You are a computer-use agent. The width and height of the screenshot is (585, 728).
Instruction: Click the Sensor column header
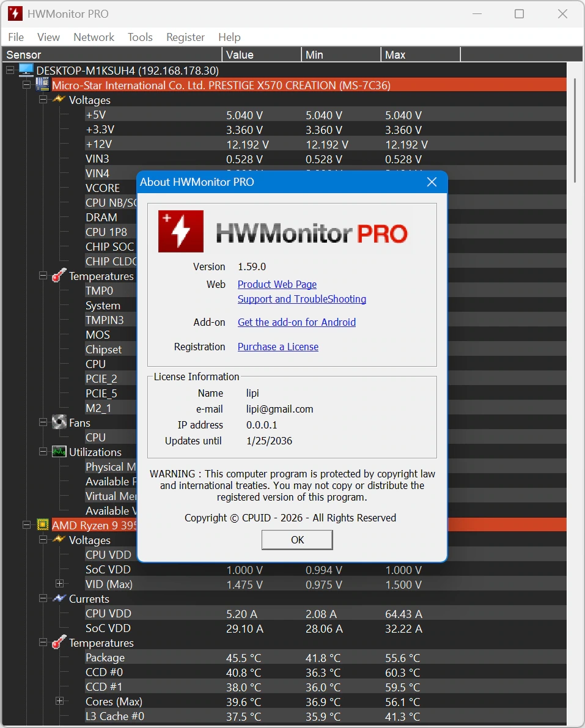pos(112,55)
